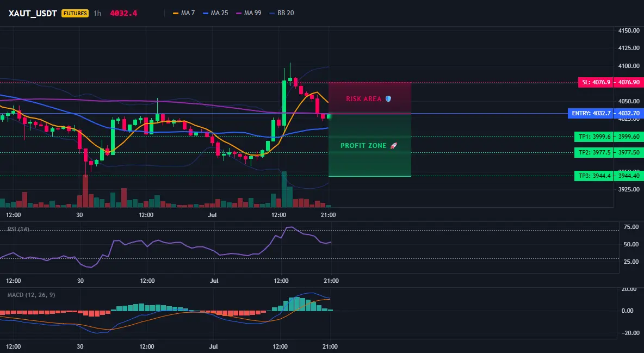This screenshot has height=353, width=644.
Task: Click the 3999.60 price axis tag
Action: point(628,137)
